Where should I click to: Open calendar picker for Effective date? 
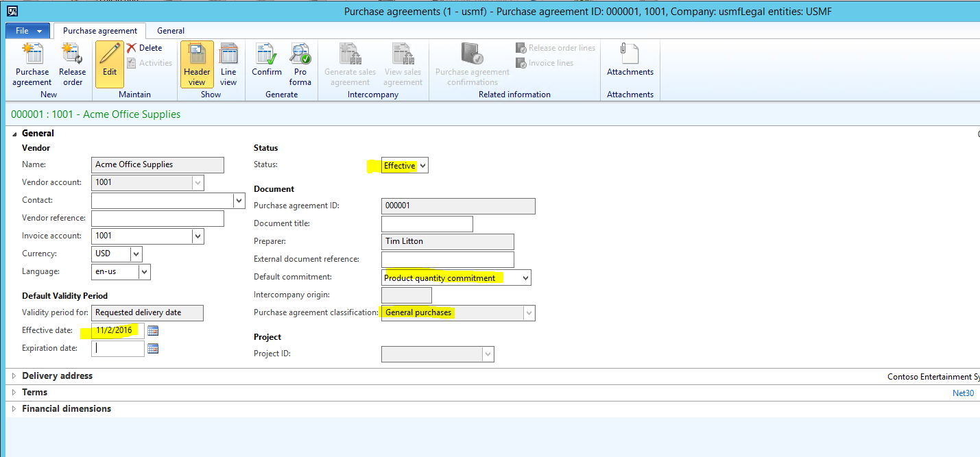point(153,330)
